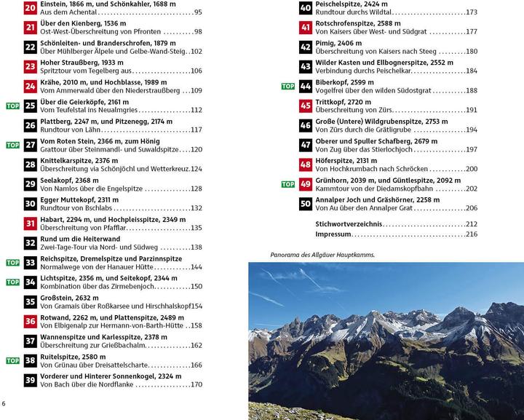Click the Allgäuer Hauptkamm panorama photo
Screen dimensions: 524x420
[386, 341]
